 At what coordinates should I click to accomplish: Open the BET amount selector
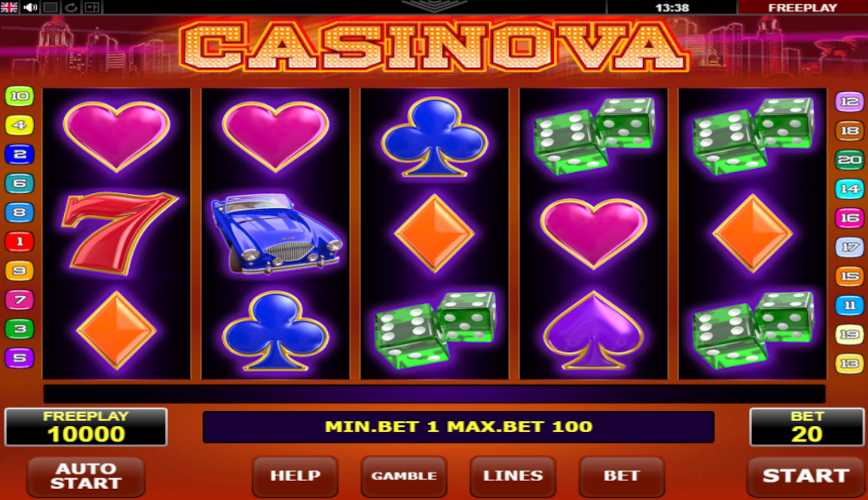pos(622,476)
